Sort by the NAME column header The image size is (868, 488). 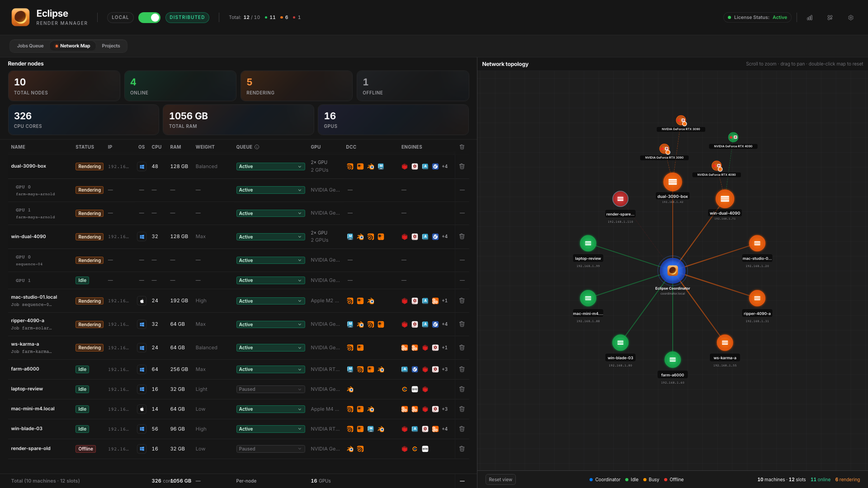tap(18, 147)
